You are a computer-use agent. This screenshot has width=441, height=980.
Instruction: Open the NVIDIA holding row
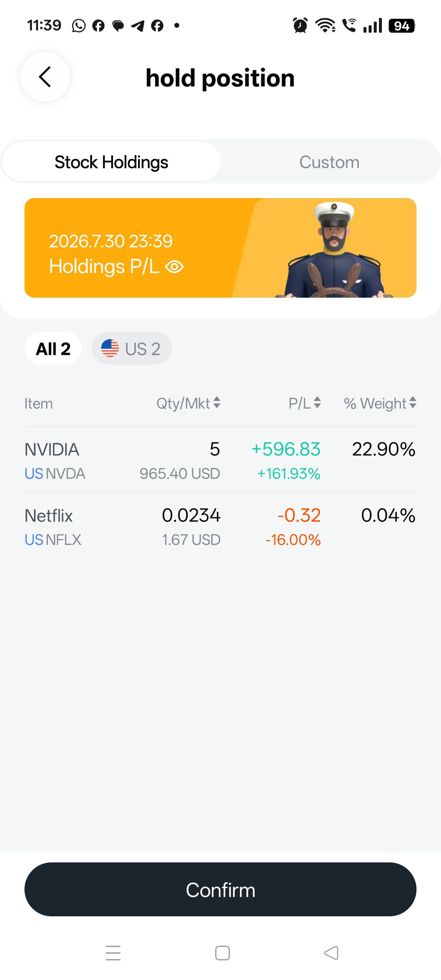220,460
